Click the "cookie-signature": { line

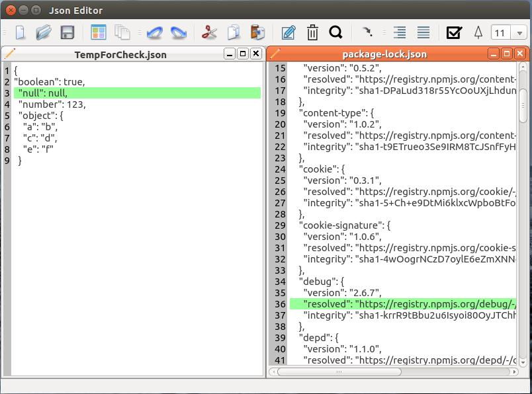pyautogui.click(x=345, y=225)
